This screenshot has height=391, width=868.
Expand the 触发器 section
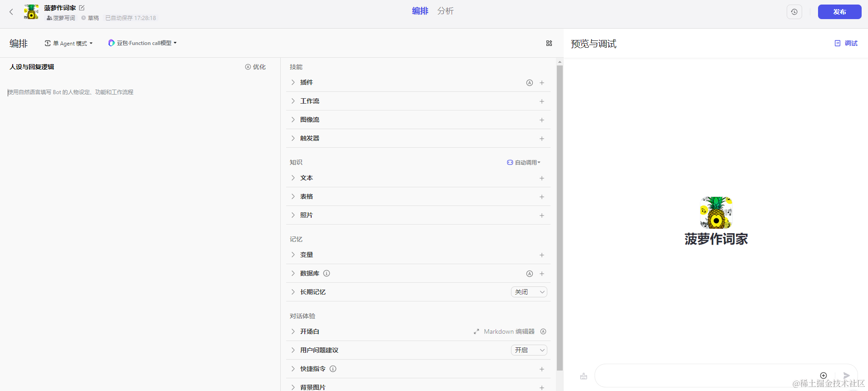[x=293, y=138]
